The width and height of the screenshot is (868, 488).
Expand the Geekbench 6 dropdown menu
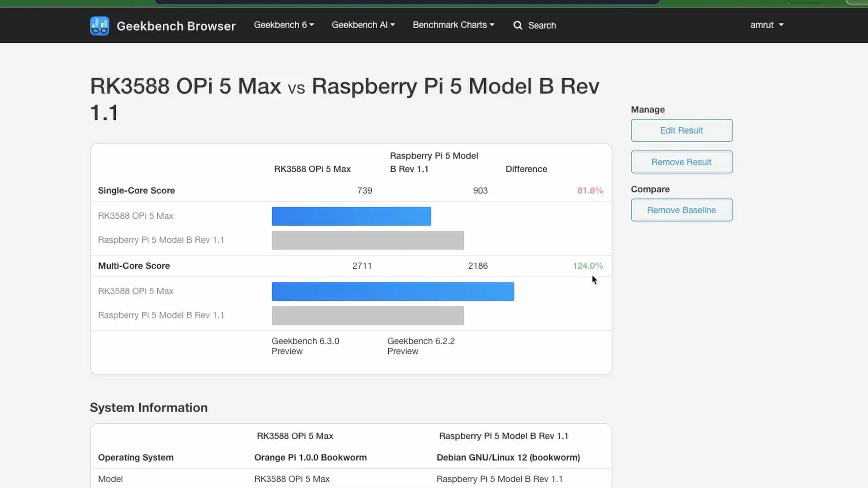(284, 25)
